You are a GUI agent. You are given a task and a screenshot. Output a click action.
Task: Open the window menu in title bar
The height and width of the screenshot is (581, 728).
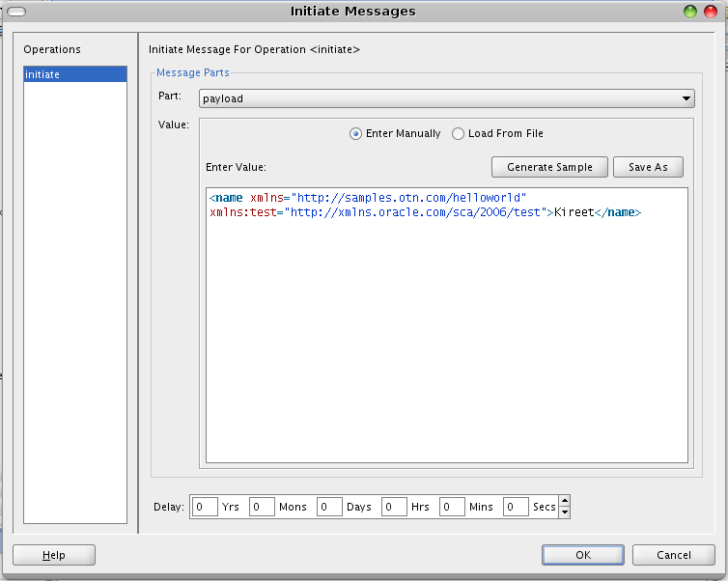coord(16,12)
